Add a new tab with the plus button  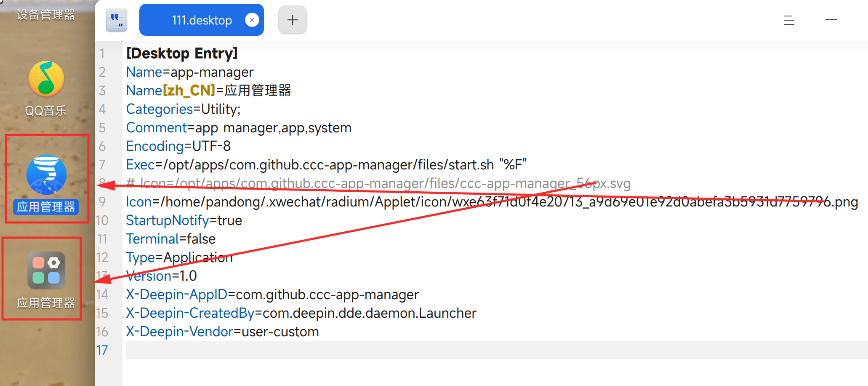point(293,20)
